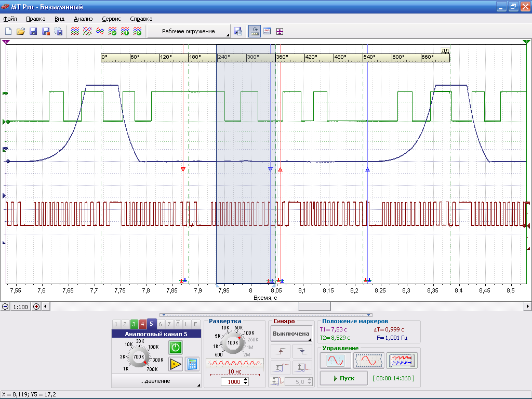Click the crossed waveforms icon

click(87, 32)
